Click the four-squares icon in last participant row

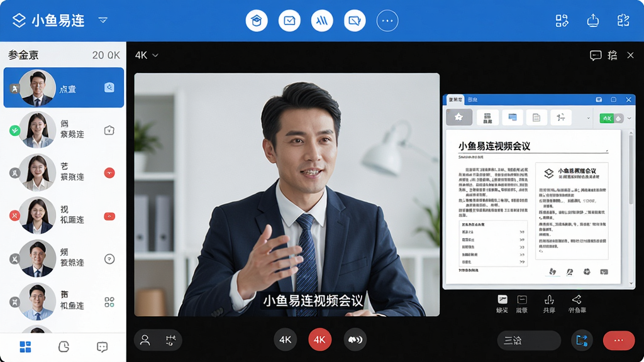109,302
